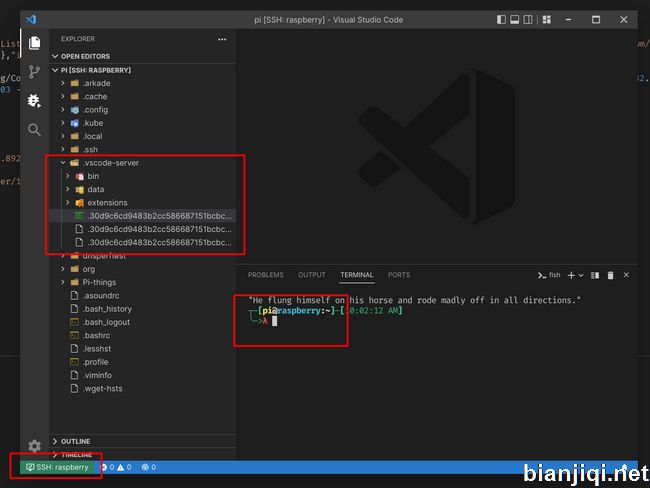Open the Source Control view
650x488 pixels.
[34, 72]
